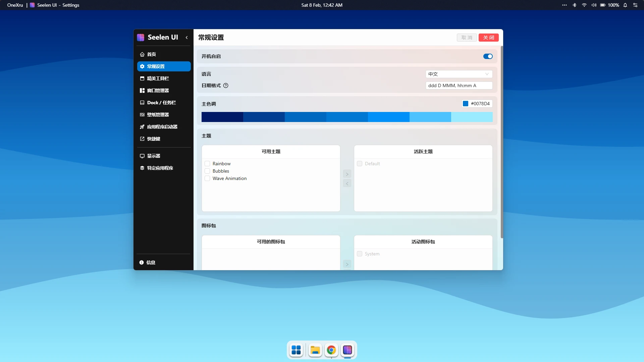Screen dimensions: 644x362
Task: Click the date format help question-mark icon
Action: pos(226,85)
